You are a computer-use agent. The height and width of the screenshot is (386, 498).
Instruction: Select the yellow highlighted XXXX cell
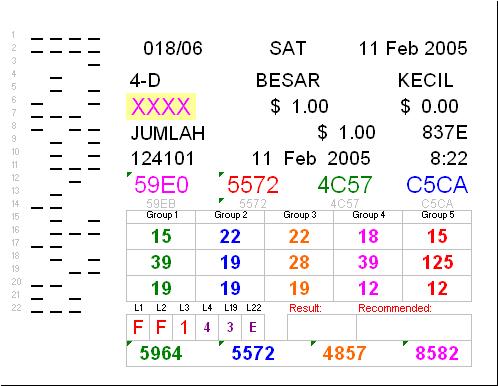[161, 107]
